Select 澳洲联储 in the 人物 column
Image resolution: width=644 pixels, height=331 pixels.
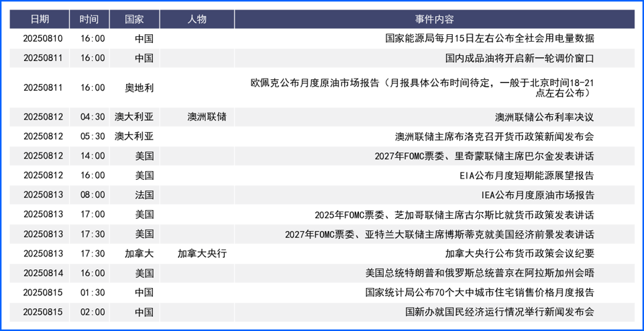207,117
